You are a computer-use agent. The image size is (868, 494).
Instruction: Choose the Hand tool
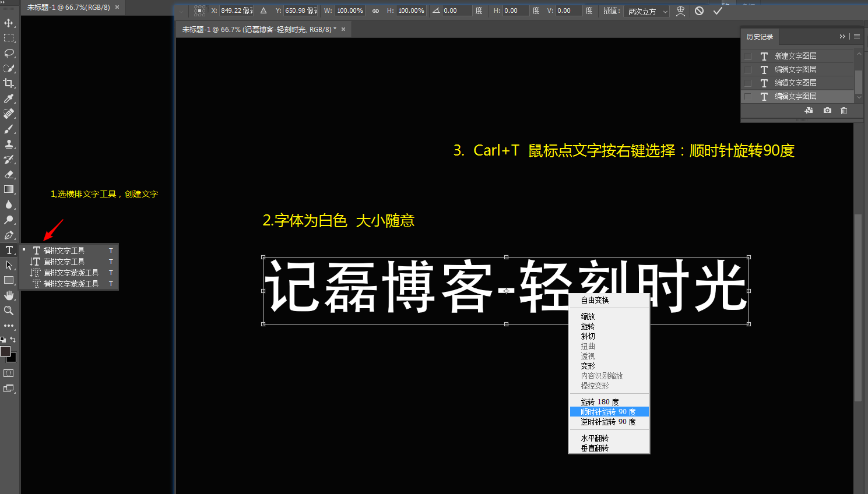[x=9, y=295]
